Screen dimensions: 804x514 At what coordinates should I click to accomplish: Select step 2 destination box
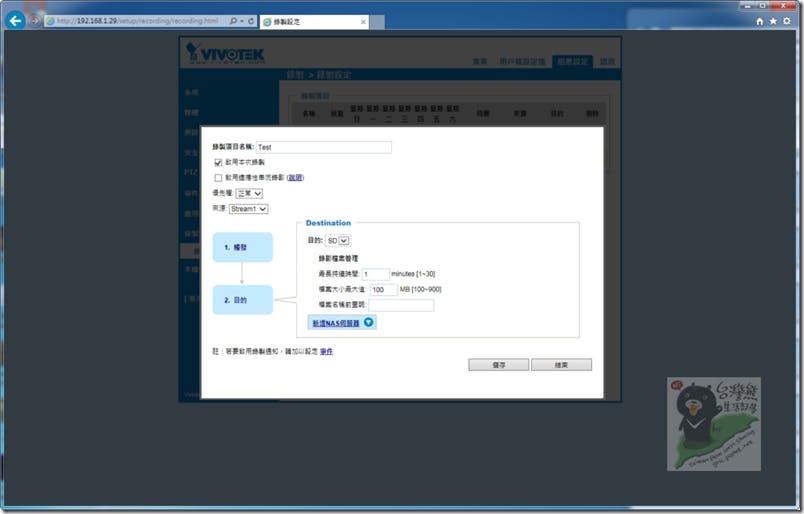pos(243,300)
